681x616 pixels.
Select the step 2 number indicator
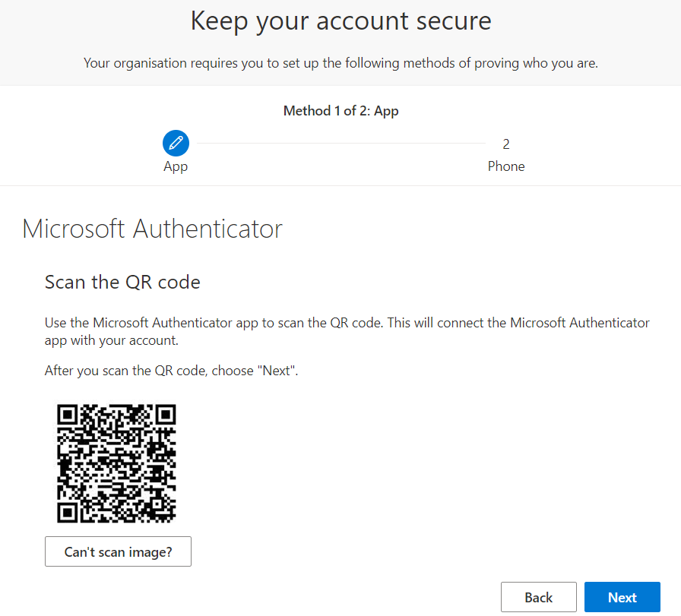coord(506,144)
